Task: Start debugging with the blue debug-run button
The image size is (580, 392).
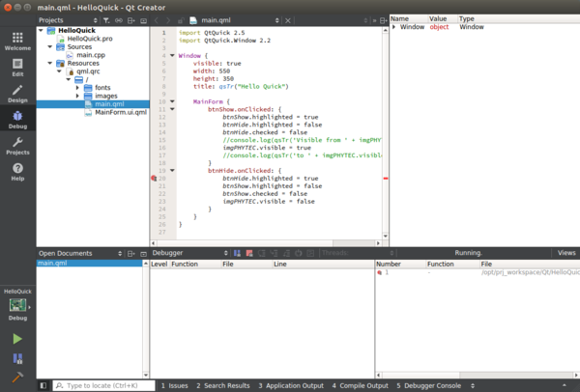Action: [17, 358]
